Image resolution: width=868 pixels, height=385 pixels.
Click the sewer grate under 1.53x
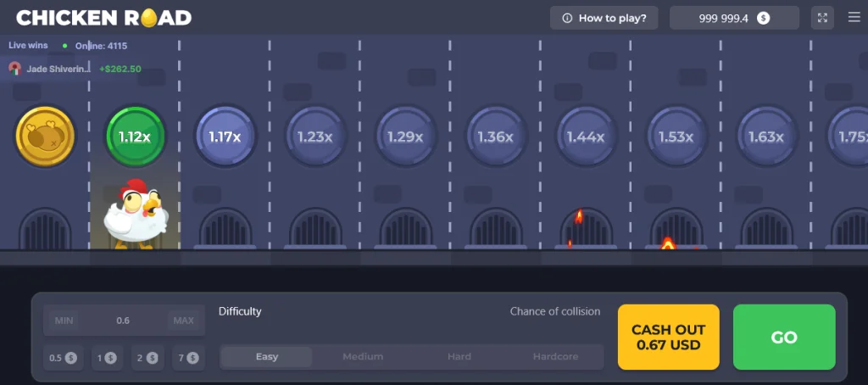click(x=676, y=228)
